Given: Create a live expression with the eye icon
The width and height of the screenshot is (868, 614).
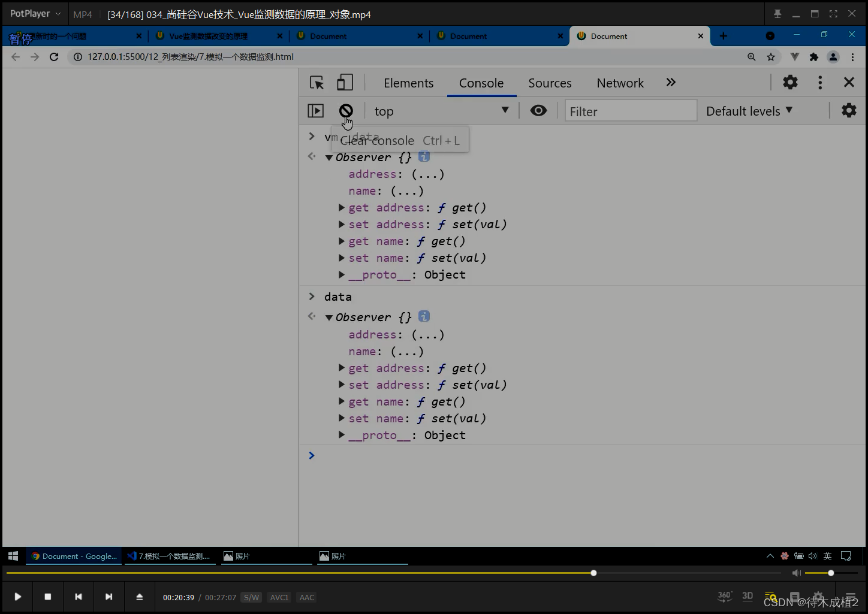Looking at the screenshot, I should [x=538, y=111].
